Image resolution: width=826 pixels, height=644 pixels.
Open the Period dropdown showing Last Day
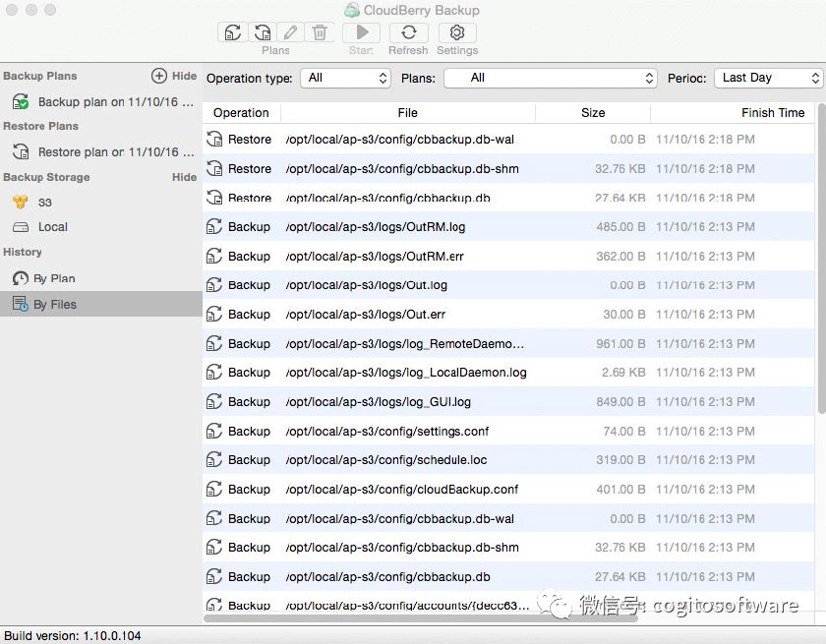tap(769, 78)
